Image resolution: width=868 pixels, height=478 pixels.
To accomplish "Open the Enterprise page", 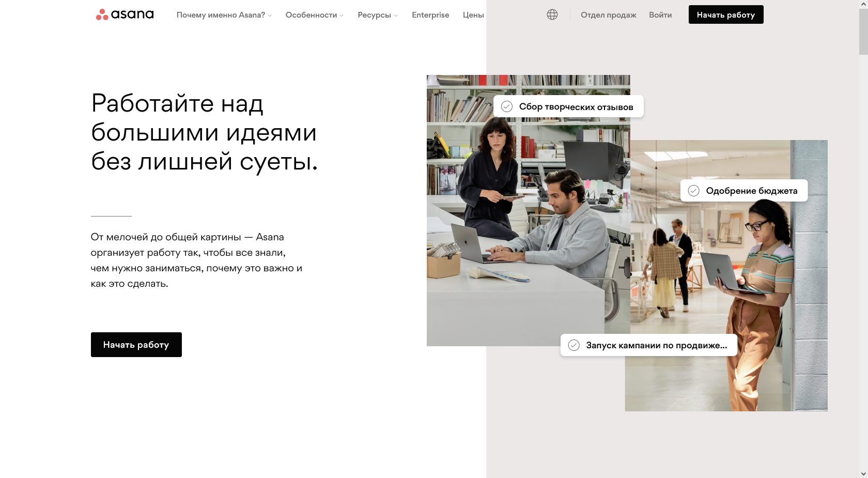I will (430, 15).
